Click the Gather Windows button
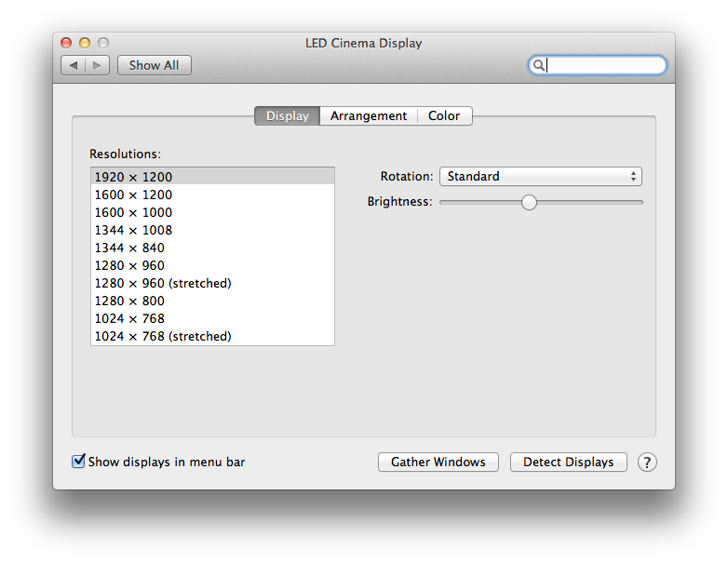 pyautogui.click(x=438, y=462)
